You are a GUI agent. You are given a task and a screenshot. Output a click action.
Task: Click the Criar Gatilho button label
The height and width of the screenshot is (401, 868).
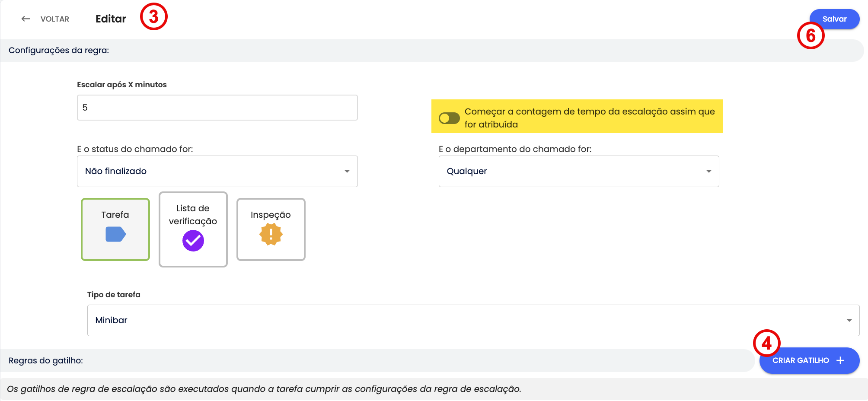point(801,360)
